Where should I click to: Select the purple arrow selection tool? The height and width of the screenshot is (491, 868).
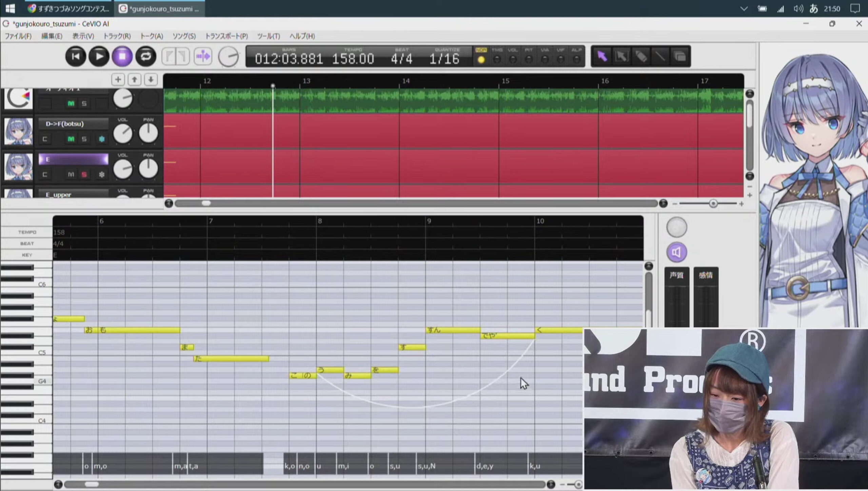(x=602, y=56)
